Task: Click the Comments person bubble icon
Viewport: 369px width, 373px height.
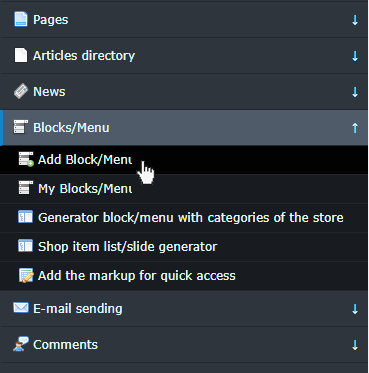Action: pyautogui.click(x=21, y=344)
